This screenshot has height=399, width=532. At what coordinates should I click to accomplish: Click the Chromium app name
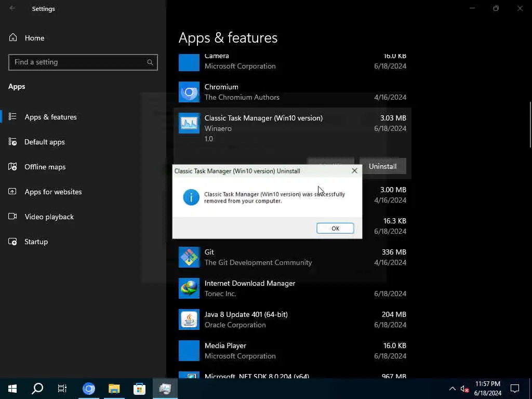221,87
